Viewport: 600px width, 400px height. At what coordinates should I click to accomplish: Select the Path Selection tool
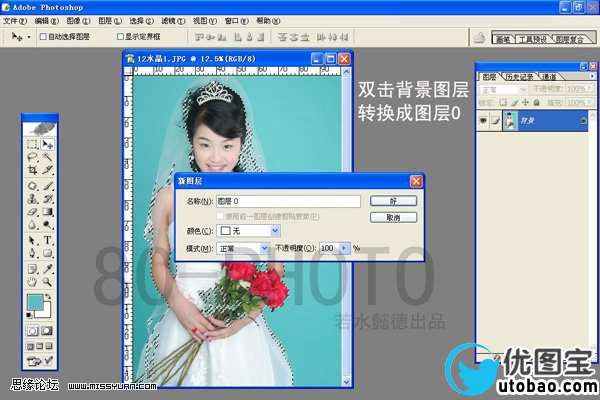click(33, 240)
